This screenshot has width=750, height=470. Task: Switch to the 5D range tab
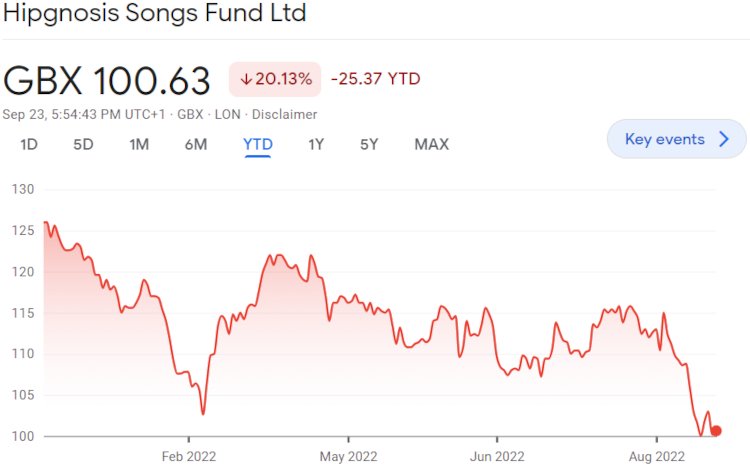pyautogui.click(x=83, y=144)
